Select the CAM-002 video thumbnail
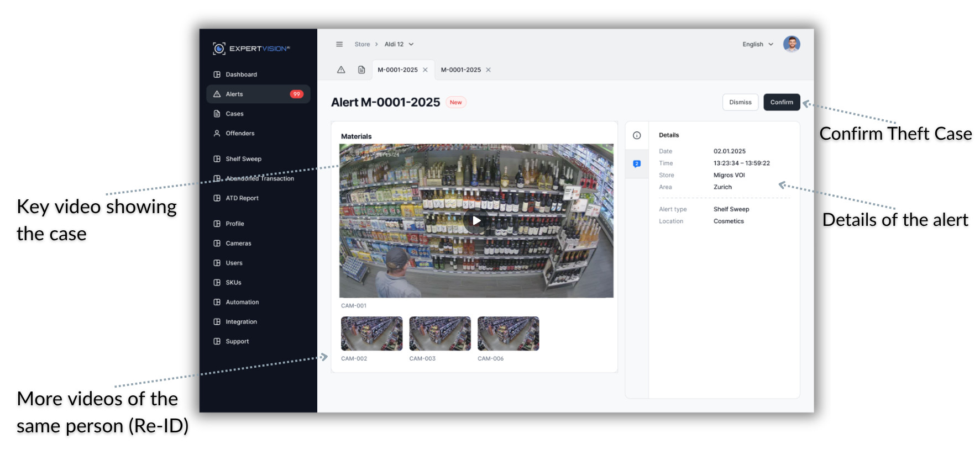980x471 pixels. tap(371, 334)
